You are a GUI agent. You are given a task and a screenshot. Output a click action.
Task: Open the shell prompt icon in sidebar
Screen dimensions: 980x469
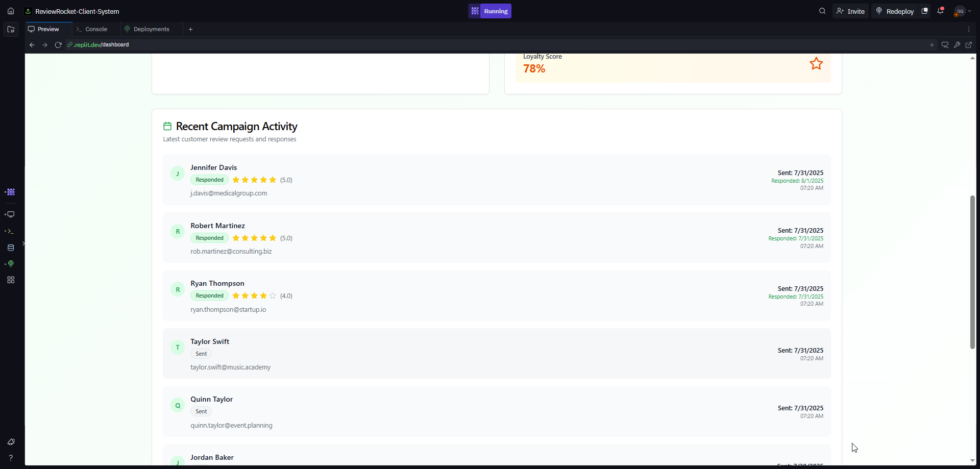click(11, 232)
